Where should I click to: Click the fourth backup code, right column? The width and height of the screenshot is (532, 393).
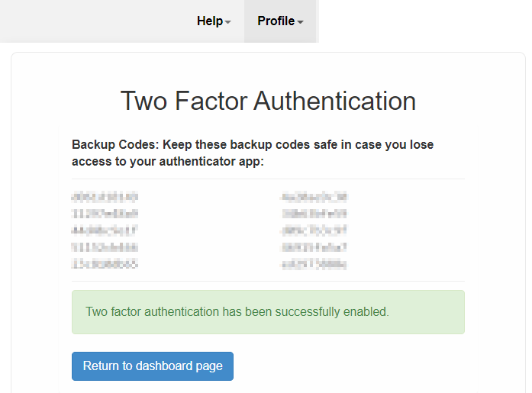click(314, 246)
